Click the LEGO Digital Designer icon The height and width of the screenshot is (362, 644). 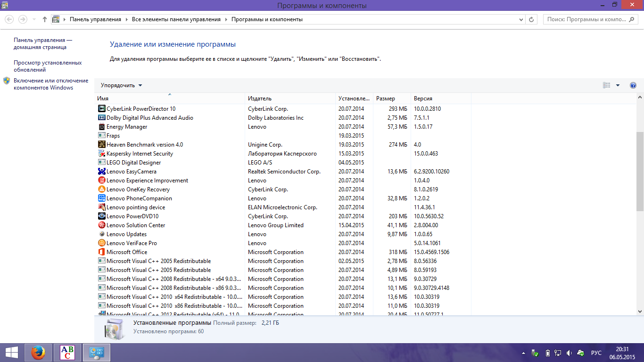tap(101, 163)
